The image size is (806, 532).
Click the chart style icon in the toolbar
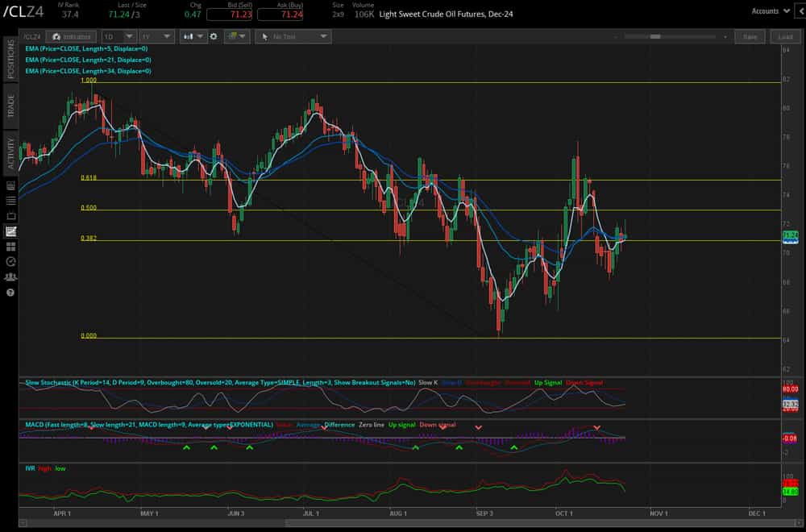point(186,36)
